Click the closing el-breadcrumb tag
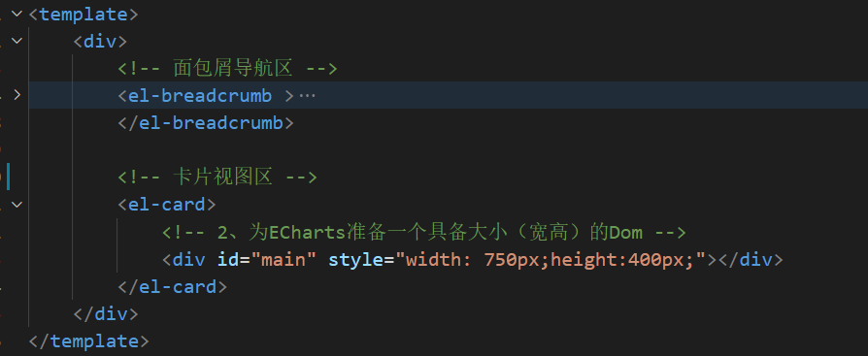Image resolution: width=868 pixels, height=356 pixels. pos(206,123)
